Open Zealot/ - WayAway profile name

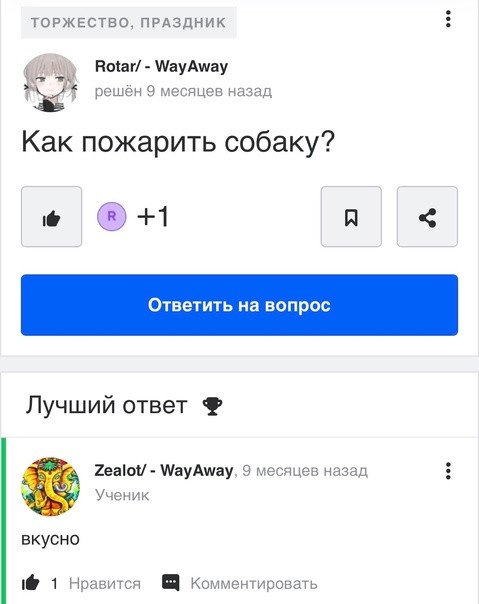point(164,470)
